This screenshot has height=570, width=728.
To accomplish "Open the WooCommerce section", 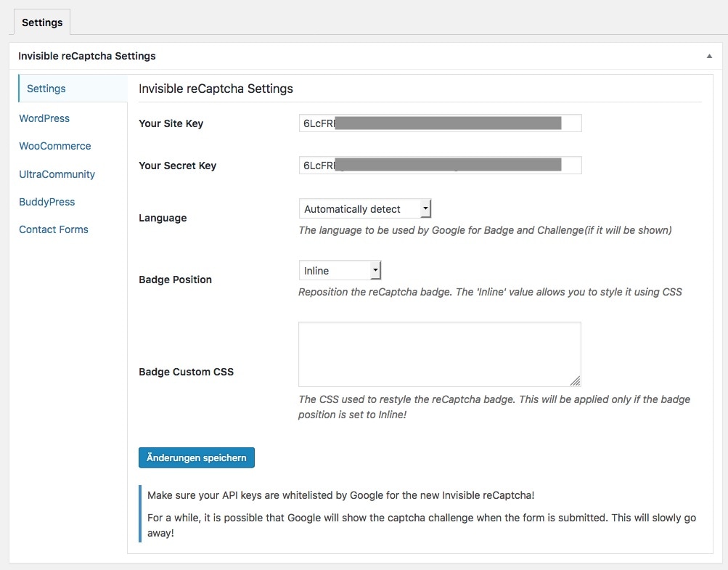I will pos(55,146).
